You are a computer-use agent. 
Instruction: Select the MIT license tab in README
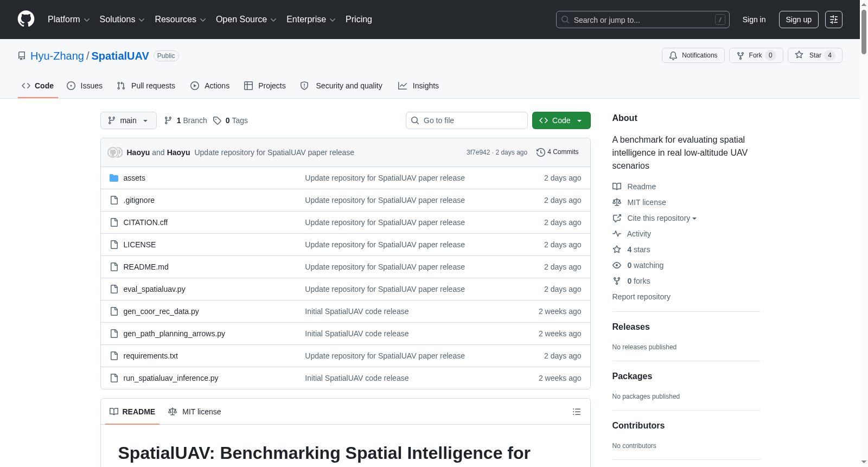coord(195,412)
